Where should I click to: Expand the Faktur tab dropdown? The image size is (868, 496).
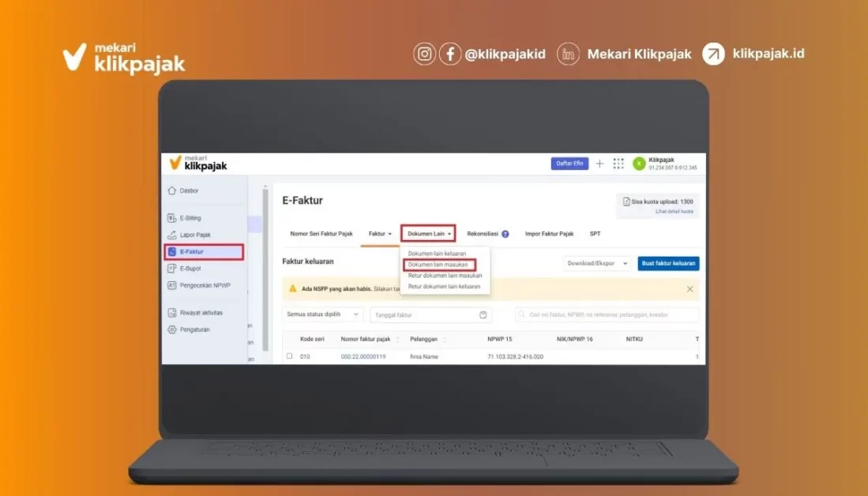380,234
